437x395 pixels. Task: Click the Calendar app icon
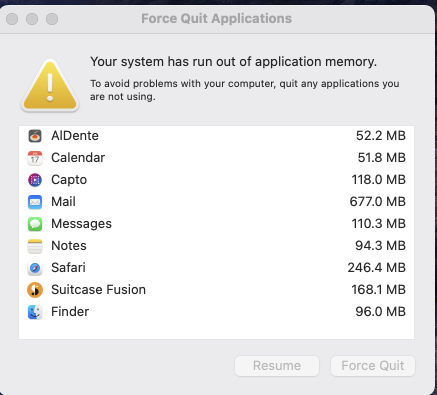click(x=35, y=158)
